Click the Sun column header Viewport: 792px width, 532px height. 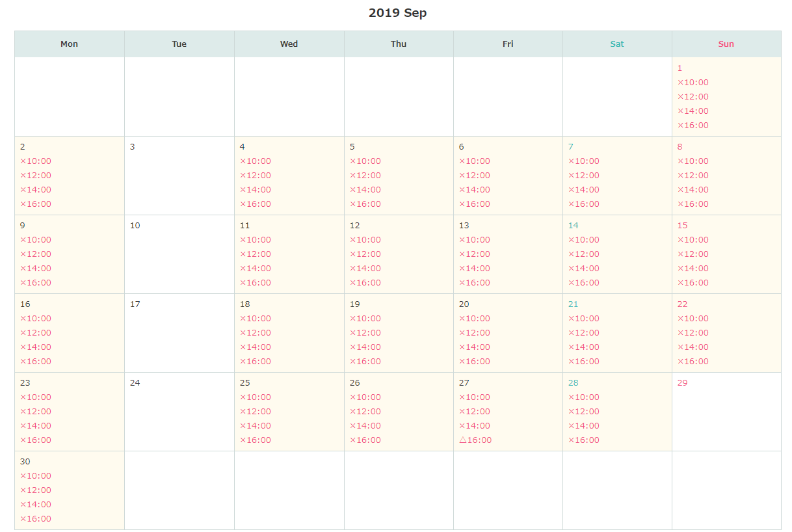tap(726, 44)
